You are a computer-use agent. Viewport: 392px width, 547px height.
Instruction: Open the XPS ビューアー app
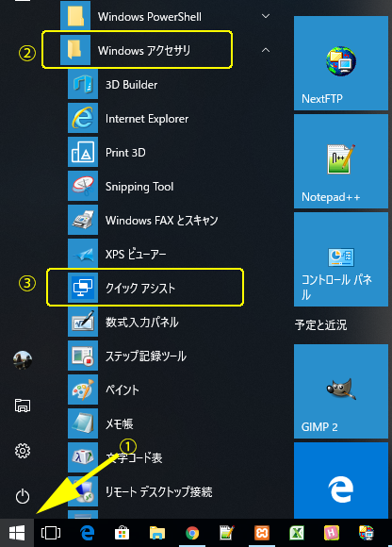coord(139,254)
